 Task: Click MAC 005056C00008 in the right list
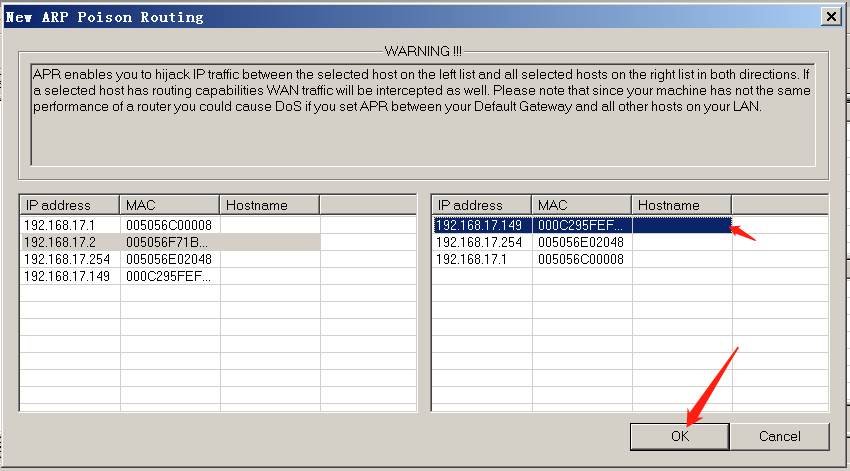tap(581, 259)
